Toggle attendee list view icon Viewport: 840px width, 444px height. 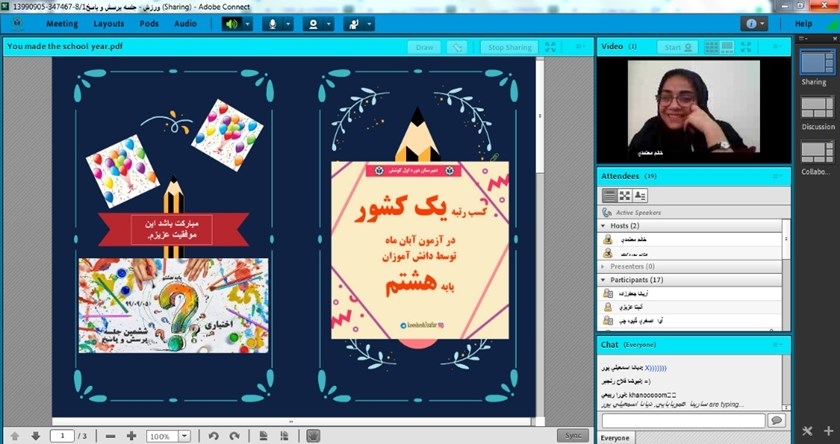[x=608, y=194]
